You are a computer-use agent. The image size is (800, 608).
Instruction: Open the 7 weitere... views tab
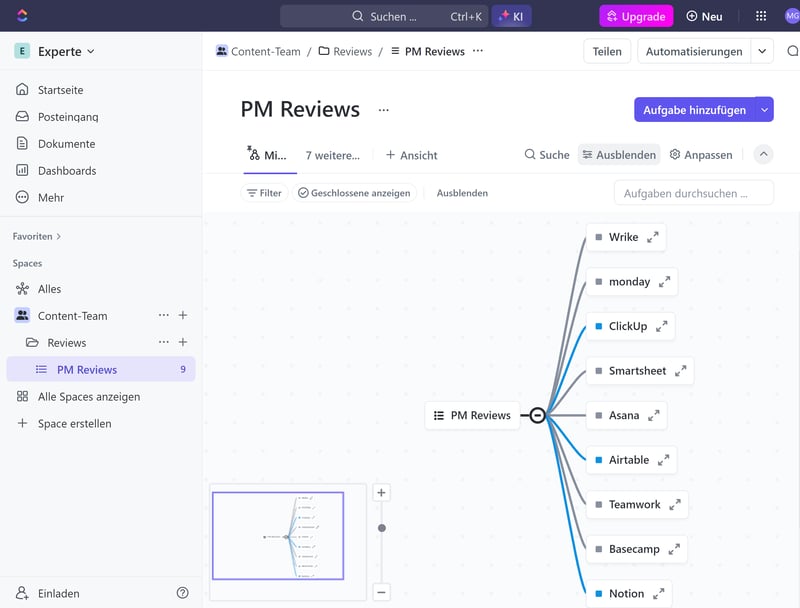click(333, 155)
